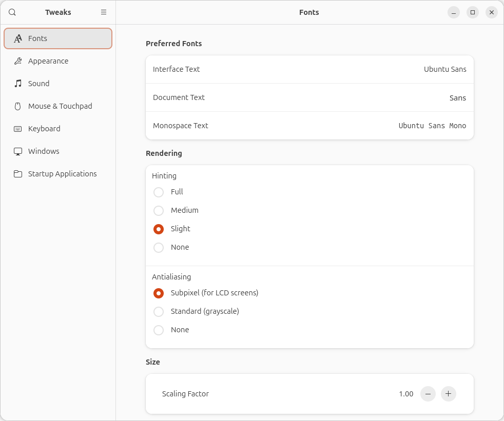Image resolution: width=504 pixels, height=421 pixels.
Task: Decrease scaling factor with minus button
Action: point(428,394)
